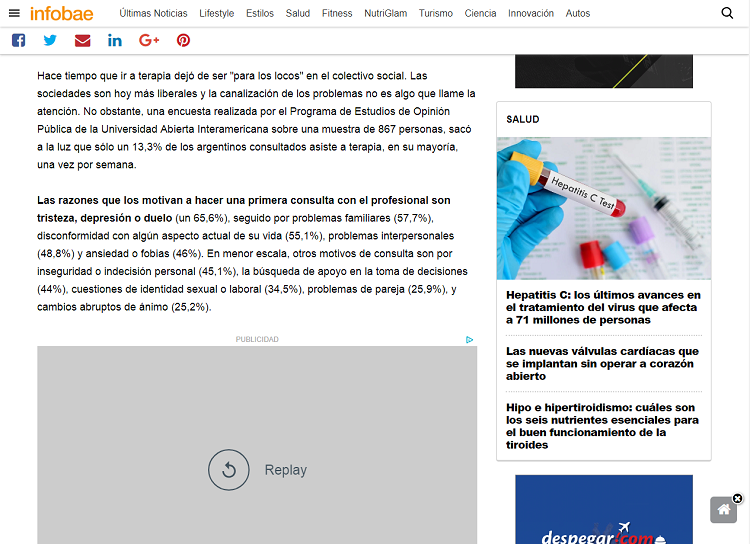Open the hamburger menu icon
This screenshot has height=544, width=750.
click(x=14, y=13)
